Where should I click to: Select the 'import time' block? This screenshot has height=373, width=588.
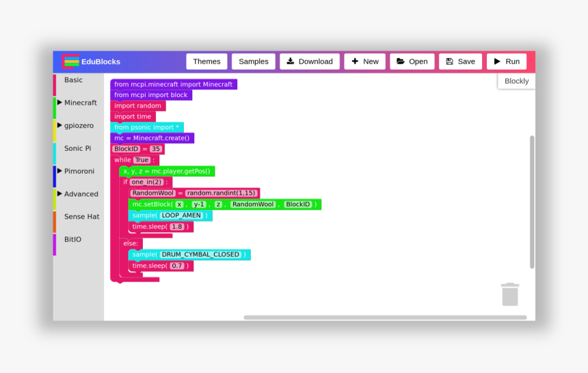(x=133, y=117)
